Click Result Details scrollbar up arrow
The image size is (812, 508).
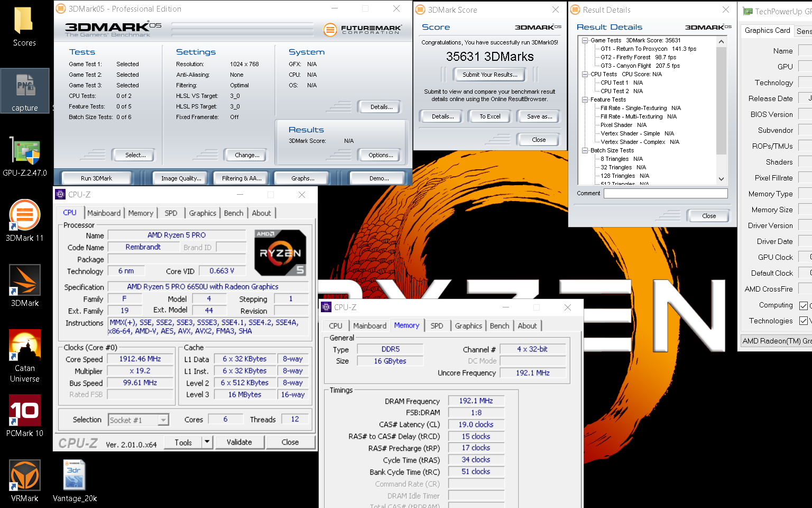[721, 41]
